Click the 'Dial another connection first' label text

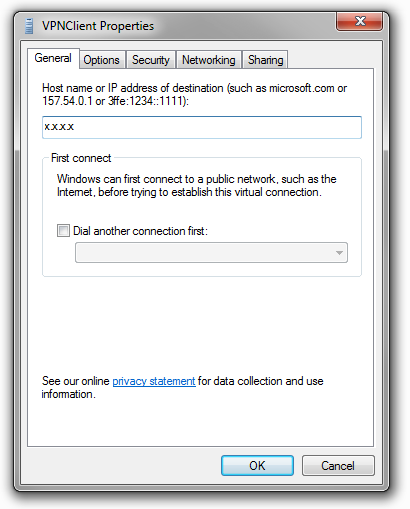pos(140,231)
